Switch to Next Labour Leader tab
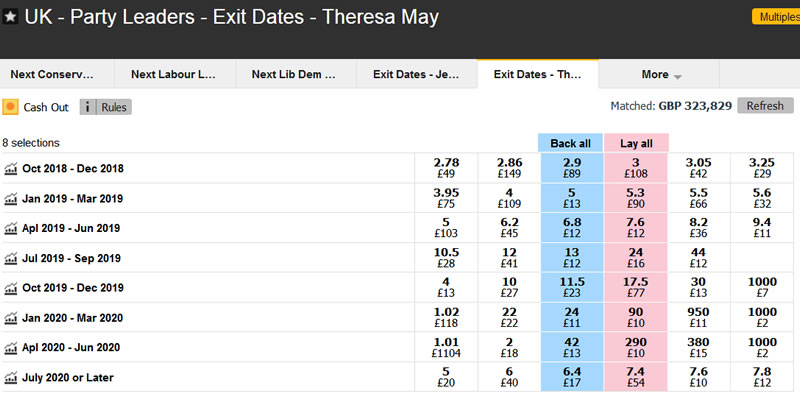This screenshot has width=800, height=408. [x=173, y=74]
